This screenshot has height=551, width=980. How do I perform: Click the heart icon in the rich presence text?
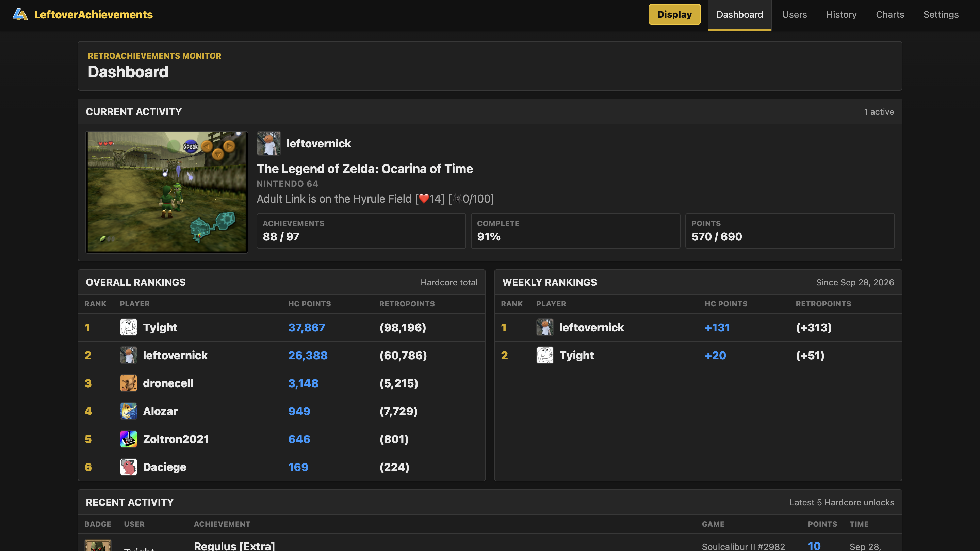[424, 199]
